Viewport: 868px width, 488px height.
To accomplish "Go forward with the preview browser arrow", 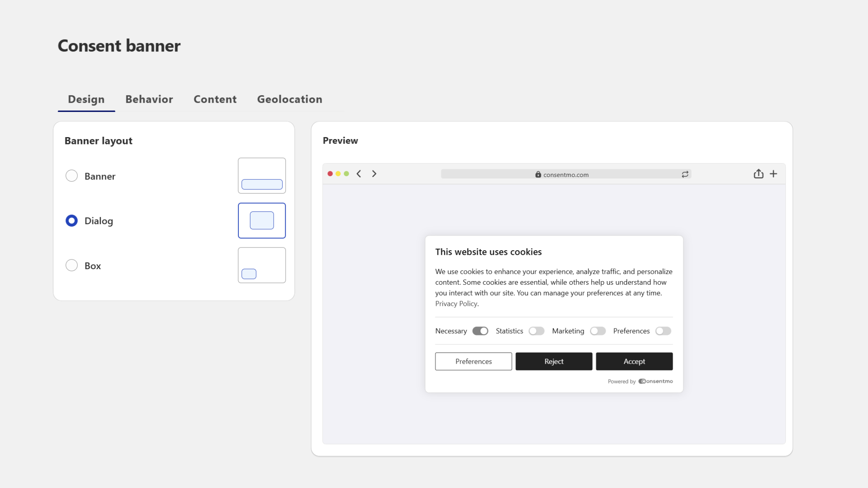I will coord(374,174).
